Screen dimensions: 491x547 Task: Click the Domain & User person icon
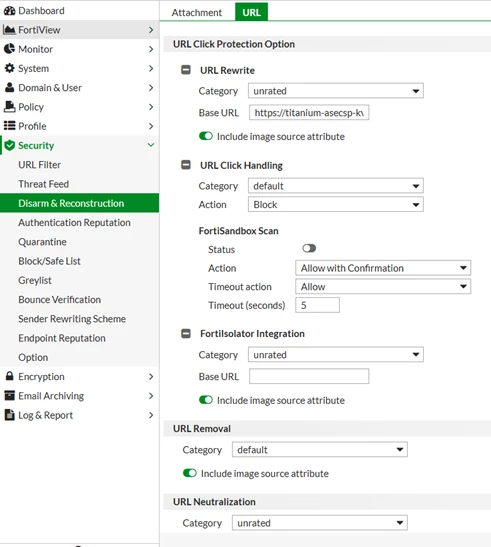[9, 88]
